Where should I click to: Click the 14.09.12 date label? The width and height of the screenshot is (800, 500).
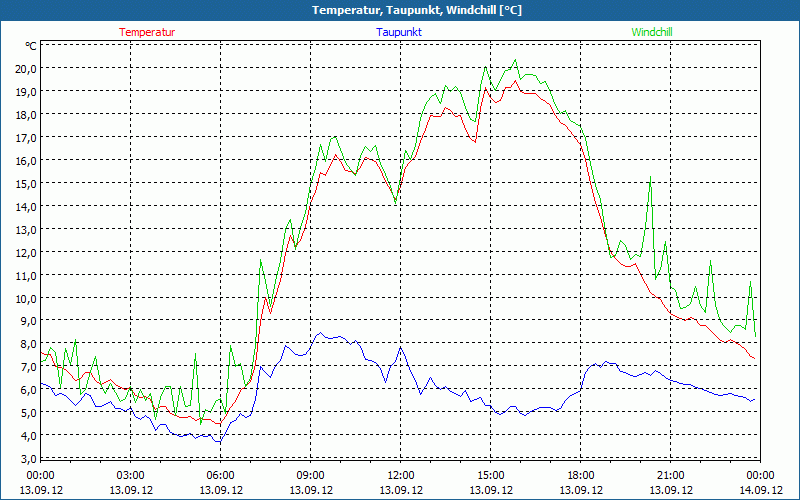[761, 490]
